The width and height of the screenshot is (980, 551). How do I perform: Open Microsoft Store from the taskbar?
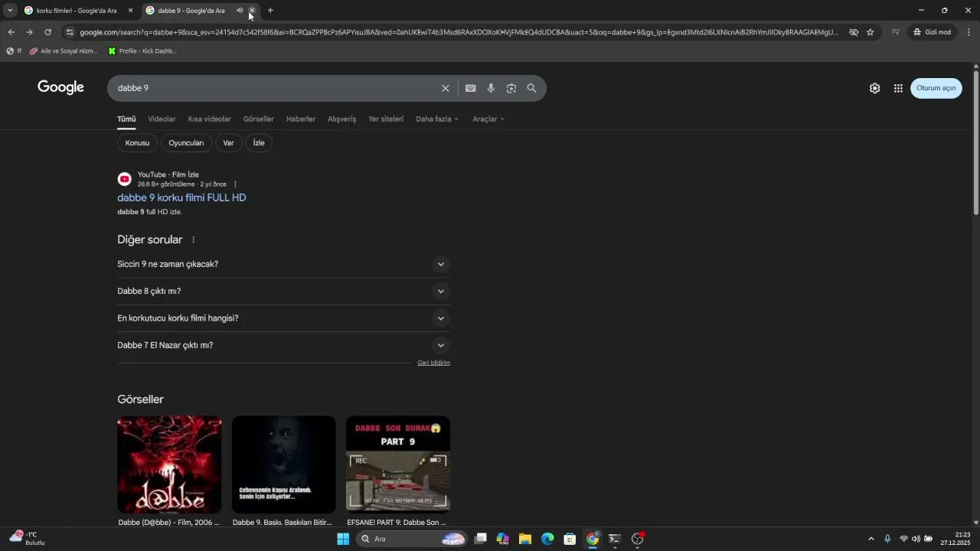coord(570,539)
